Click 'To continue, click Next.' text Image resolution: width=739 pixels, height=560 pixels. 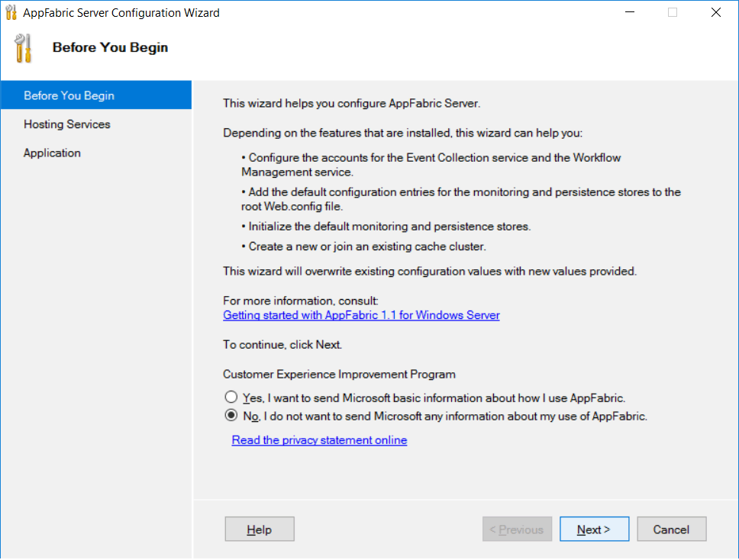(x=282, y=345)
